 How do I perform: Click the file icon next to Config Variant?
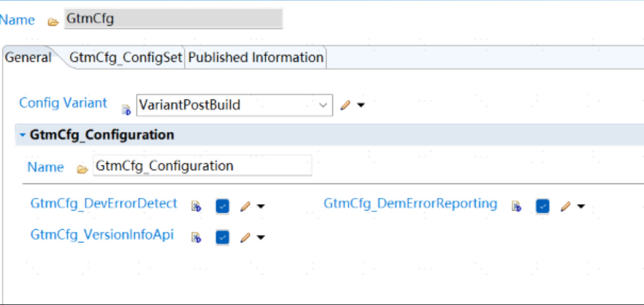(126, 109)
